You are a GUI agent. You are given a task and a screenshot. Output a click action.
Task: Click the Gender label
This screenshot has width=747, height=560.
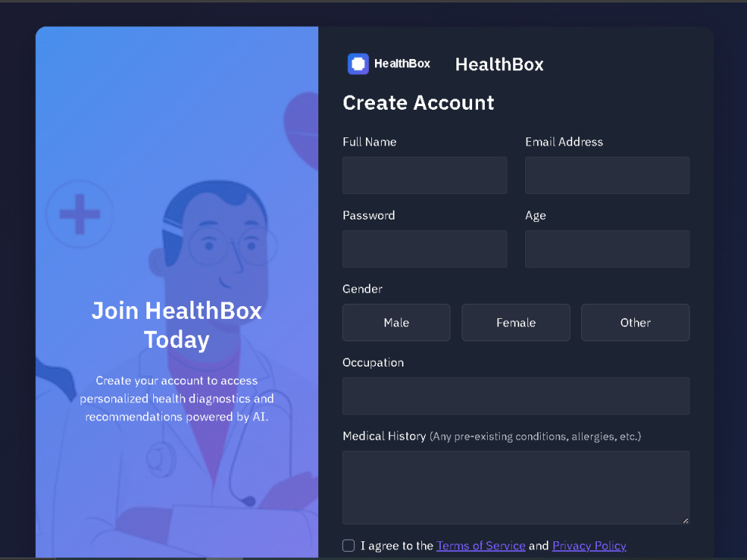(362, 289)
